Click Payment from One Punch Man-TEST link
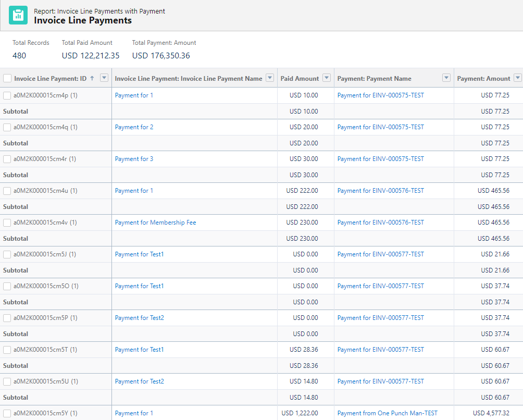The width and height of the screenshot is (523, 420). (387, 413)
